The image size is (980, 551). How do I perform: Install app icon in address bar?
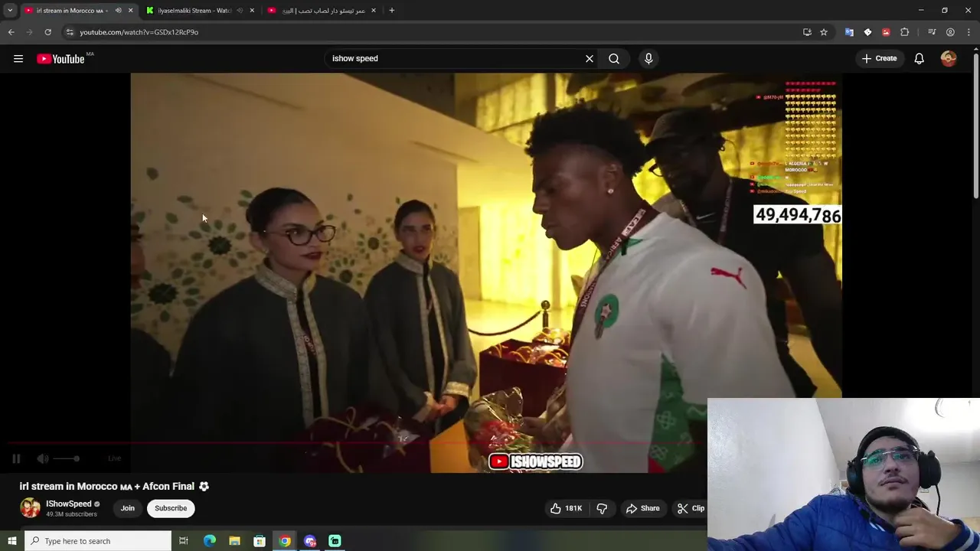coord(807,32)
